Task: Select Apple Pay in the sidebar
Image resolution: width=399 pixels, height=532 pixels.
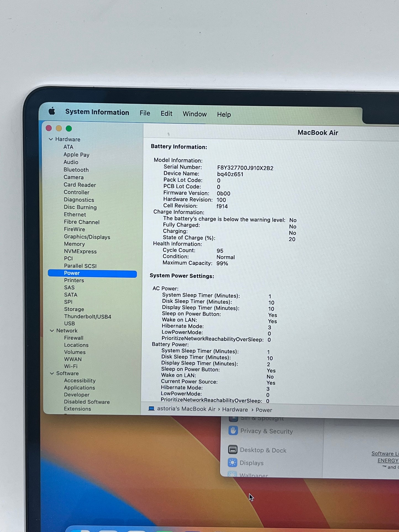Action: coord(76,155)
